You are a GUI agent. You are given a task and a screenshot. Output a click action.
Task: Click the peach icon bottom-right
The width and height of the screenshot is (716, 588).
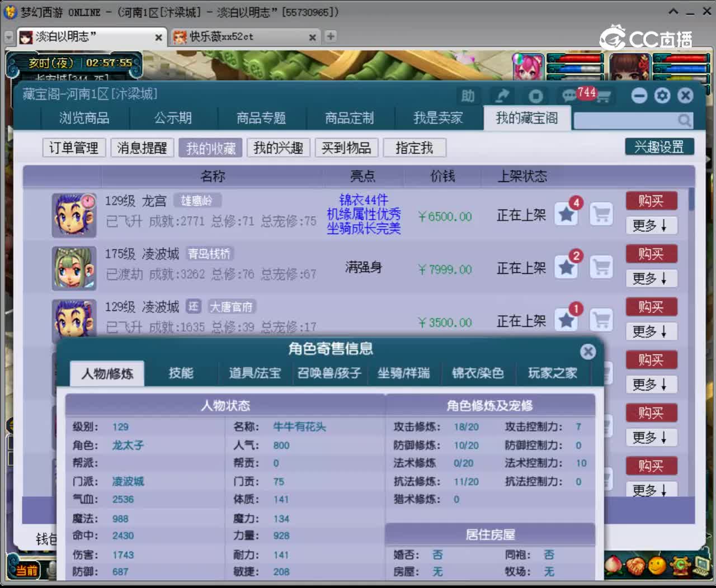tap(613, 565)
